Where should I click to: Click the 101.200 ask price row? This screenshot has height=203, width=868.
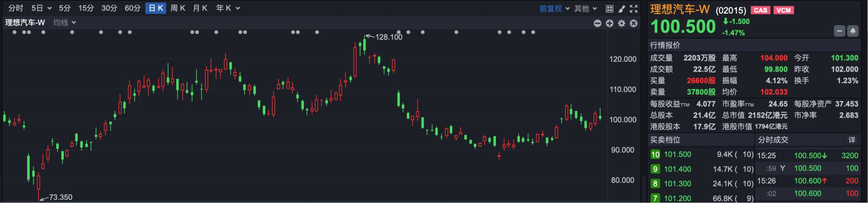pos(702,198)
